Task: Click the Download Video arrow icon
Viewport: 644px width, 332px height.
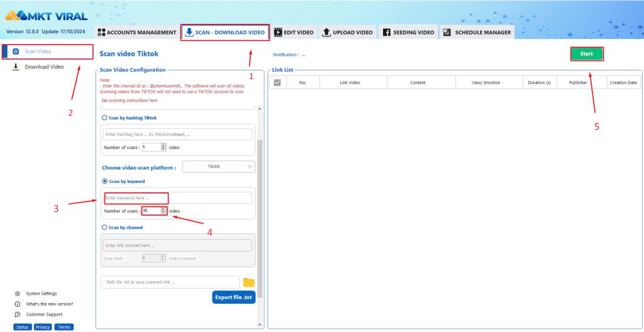Action: [16, 67]
